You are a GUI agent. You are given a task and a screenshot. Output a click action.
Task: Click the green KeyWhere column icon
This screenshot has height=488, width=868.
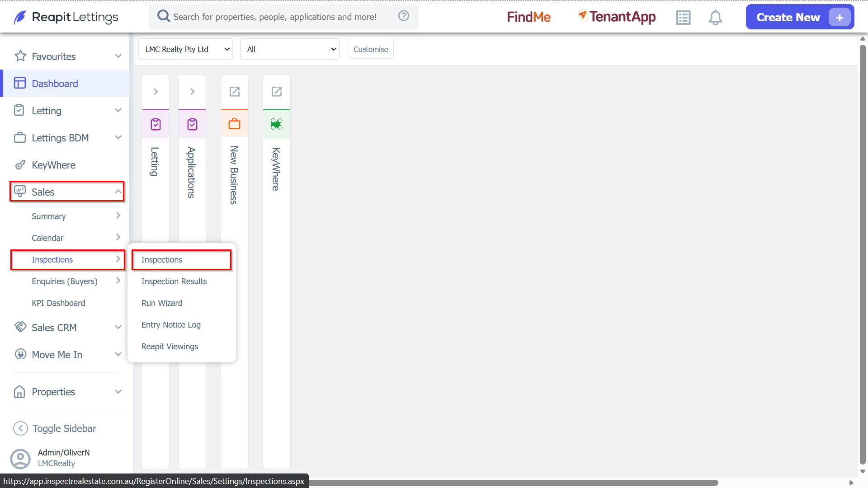(277, 124)
